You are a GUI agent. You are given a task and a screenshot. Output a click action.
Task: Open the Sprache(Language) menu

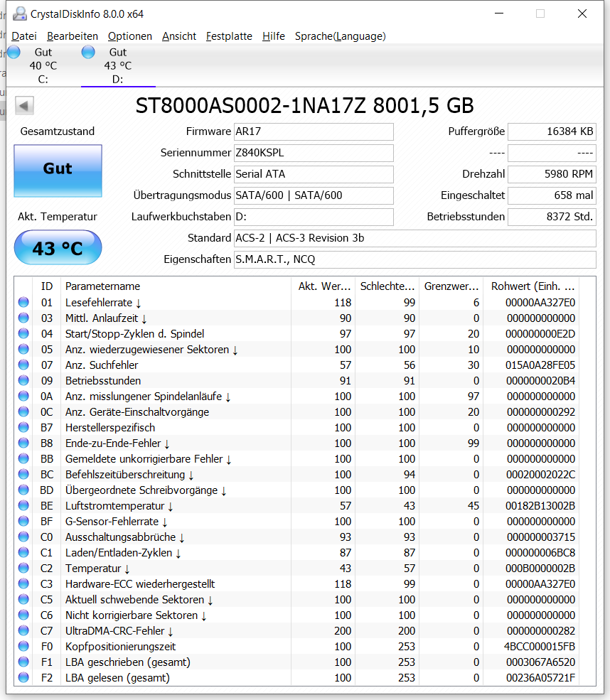coord(340,36)
